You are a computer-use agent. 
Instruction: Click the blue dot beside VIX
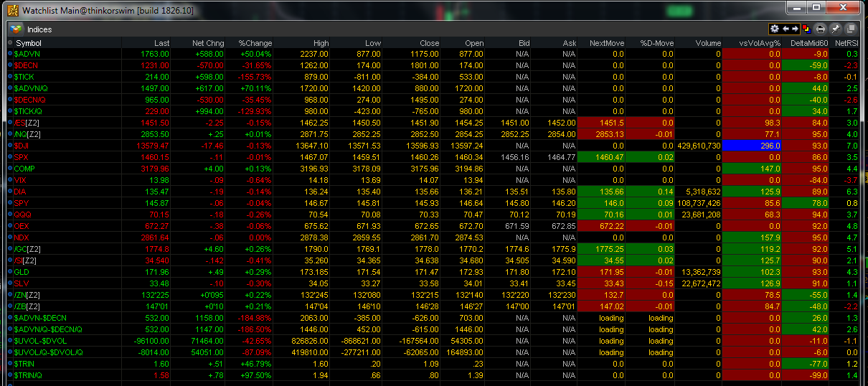click(x=9, y=180)
